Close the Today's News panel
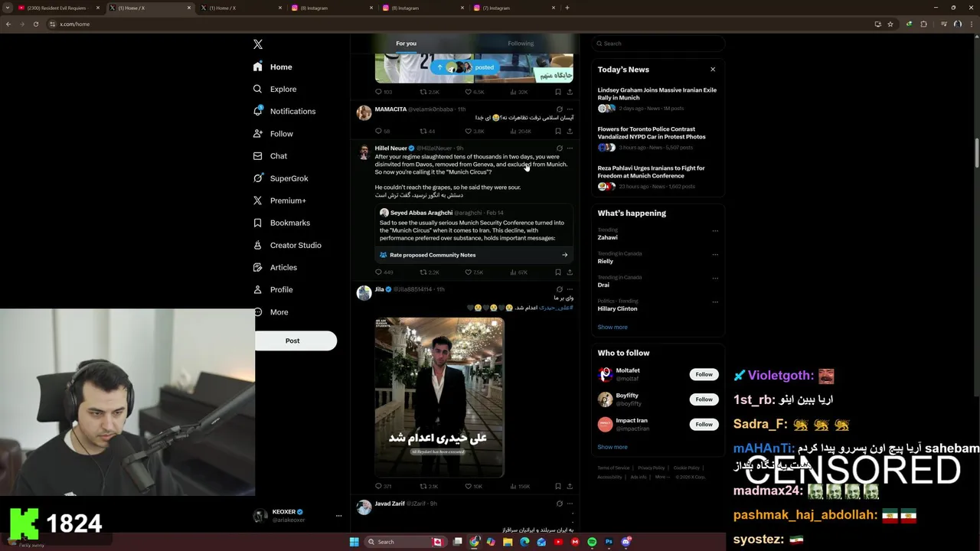The width and height of the screenshot is (980, 551). tap(713, 70)
